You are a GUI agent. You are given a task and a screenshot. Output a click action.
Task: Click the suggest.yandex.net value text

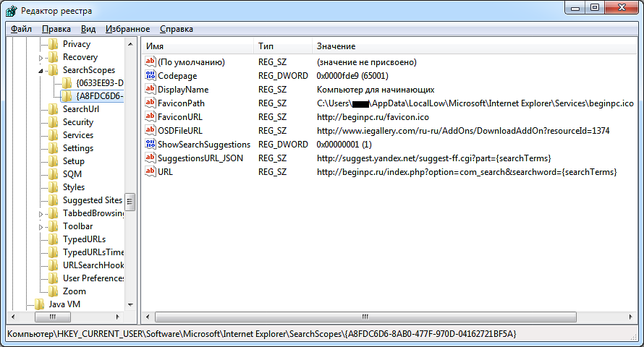(x=433, y=158)
